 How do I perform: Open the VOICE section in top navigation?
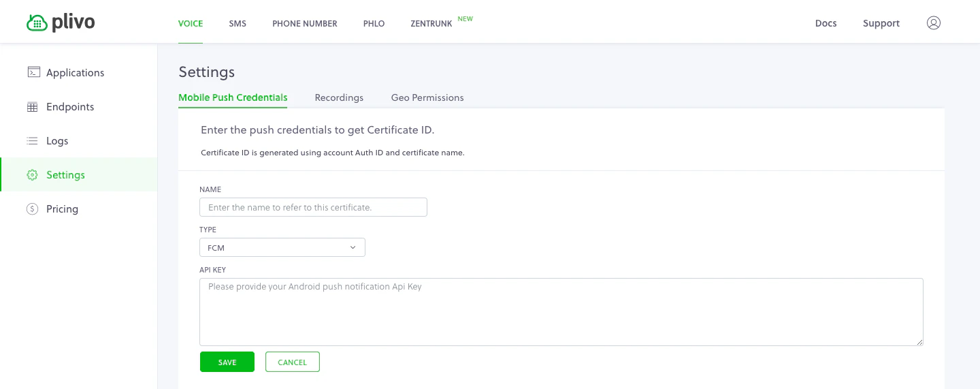(191, 23)
